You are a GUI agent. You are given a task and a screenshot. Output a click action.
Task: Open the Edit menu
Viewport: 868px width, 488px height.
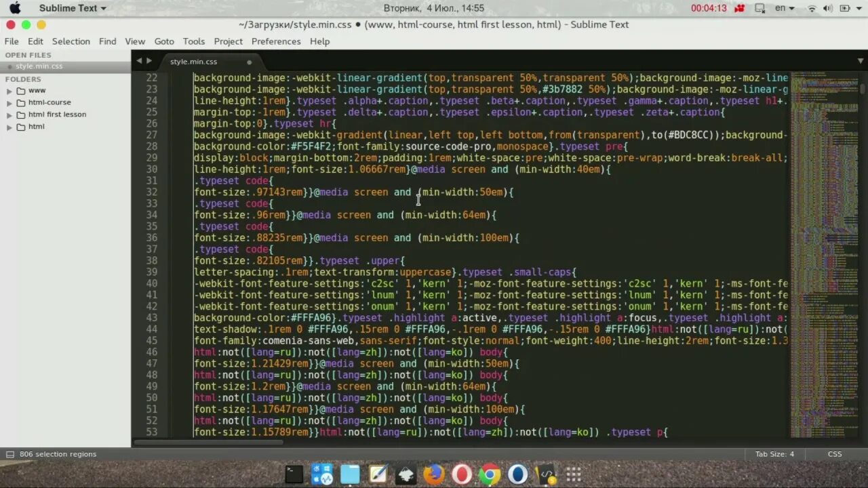pyautogui.click(x=35, y=41)
